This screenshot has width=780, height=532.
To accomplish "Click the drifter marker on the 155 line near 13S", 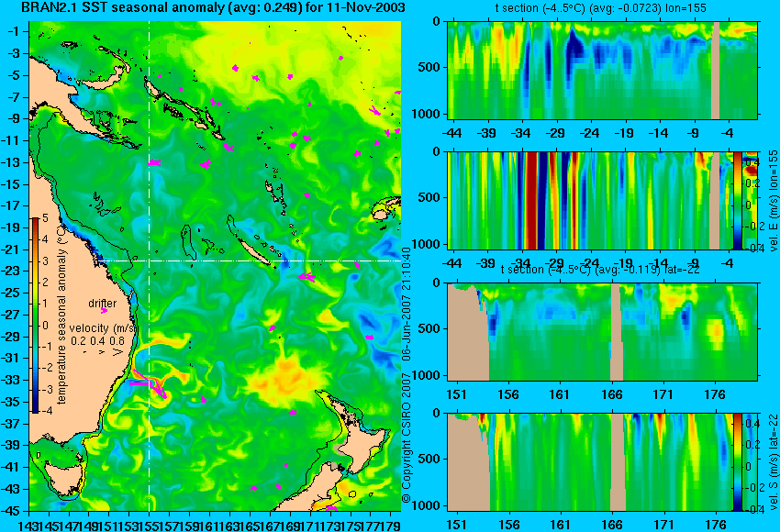I will click(x=154, y=162).
